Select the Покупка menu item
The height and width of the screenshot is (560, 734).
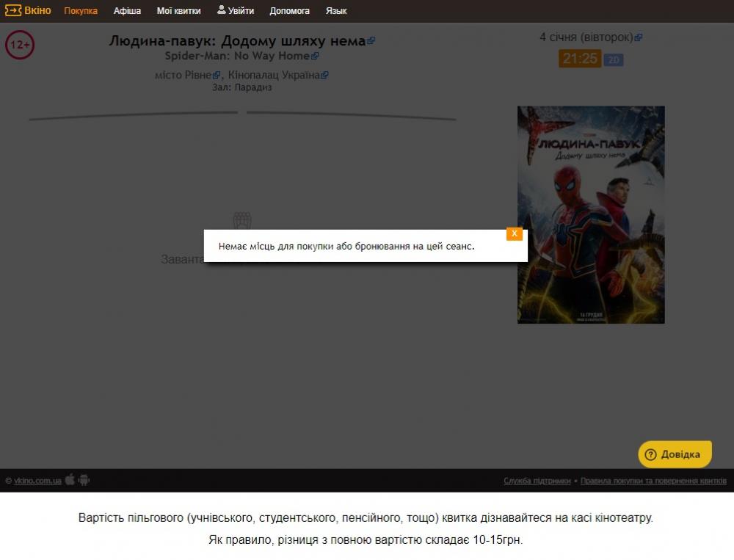[x=81, y=11]
